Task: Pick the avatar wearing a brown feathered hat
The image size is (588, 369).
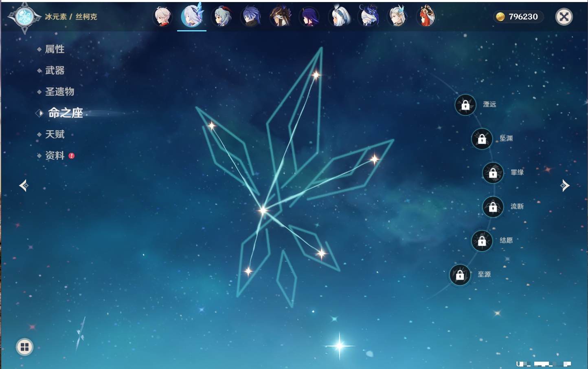Action: pyautogui.click(x=280, y=17)
